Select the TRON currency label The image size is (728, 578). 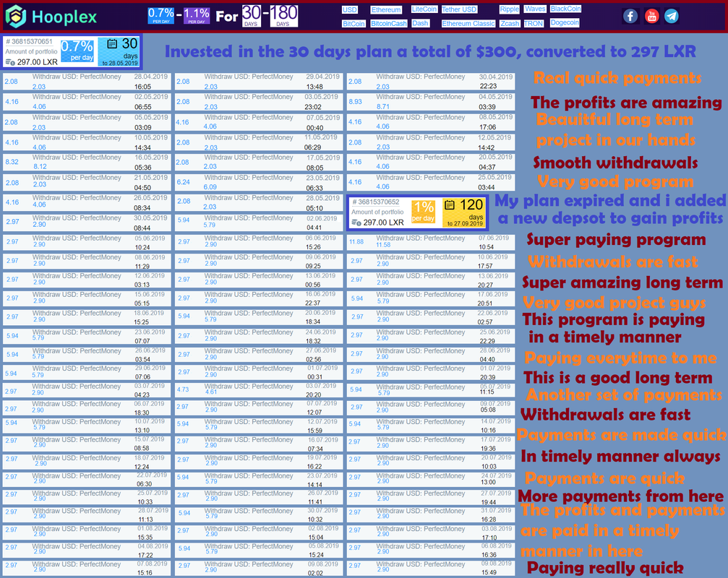pos(534,24)
